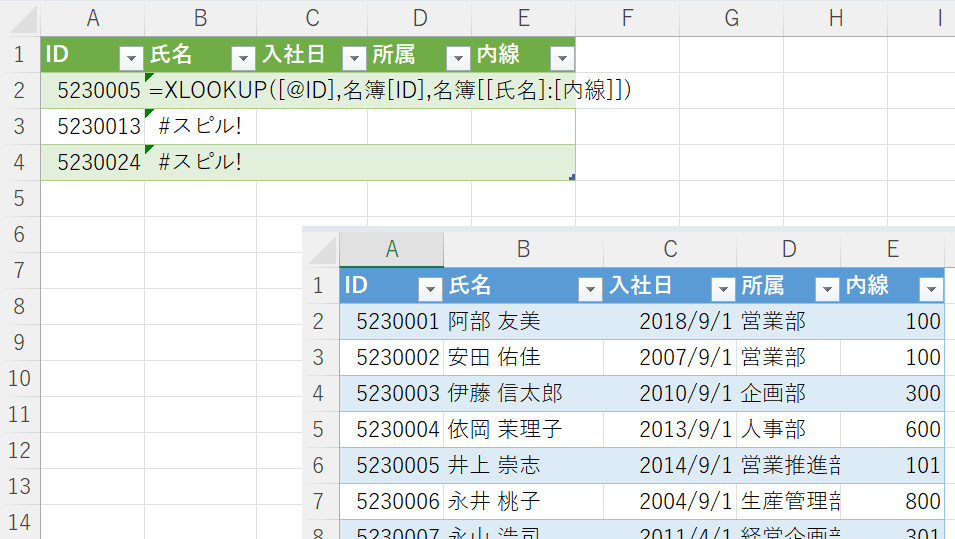Viewport: 955px width, 539px height.
Task: Click the #スピル! error in row 3
Action: 200,127
